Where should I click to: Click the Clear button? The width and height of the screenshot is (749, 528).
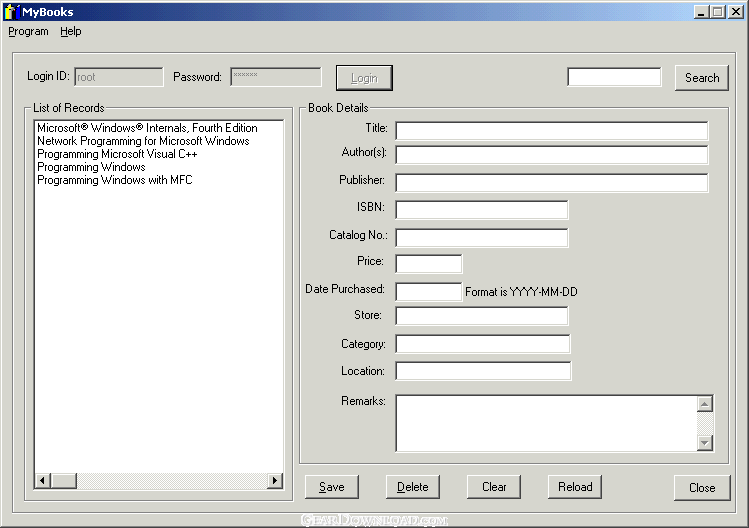pyautogui.click(x=494, y=487)
